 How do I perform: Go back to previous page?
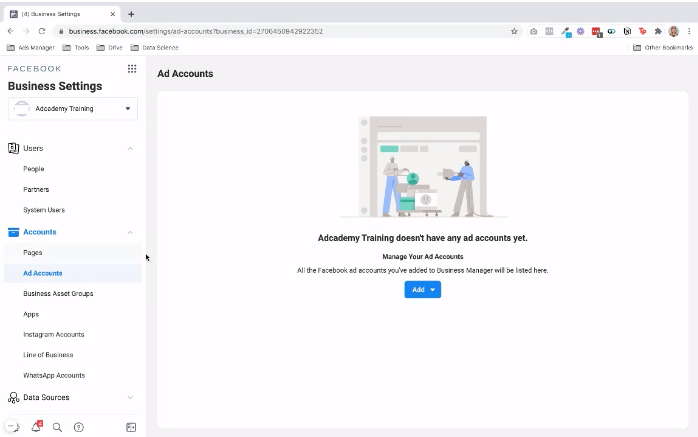[x=11, y=31]
